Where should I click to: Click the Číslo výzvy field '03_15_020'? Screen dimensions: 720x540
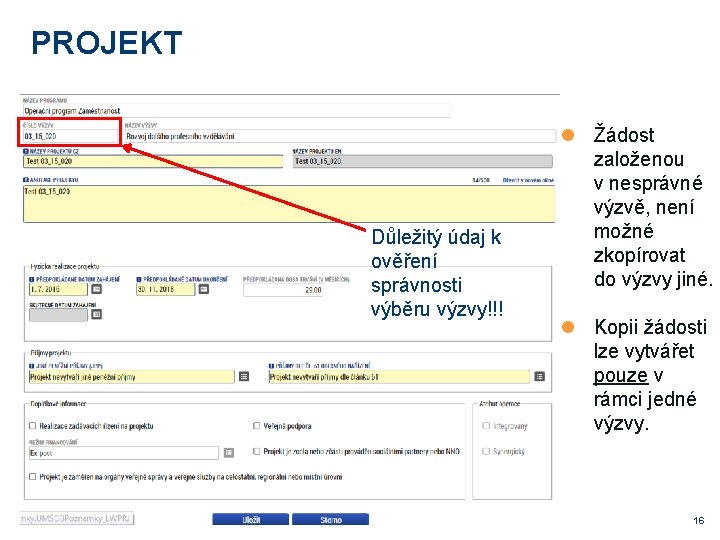point(70,136)
